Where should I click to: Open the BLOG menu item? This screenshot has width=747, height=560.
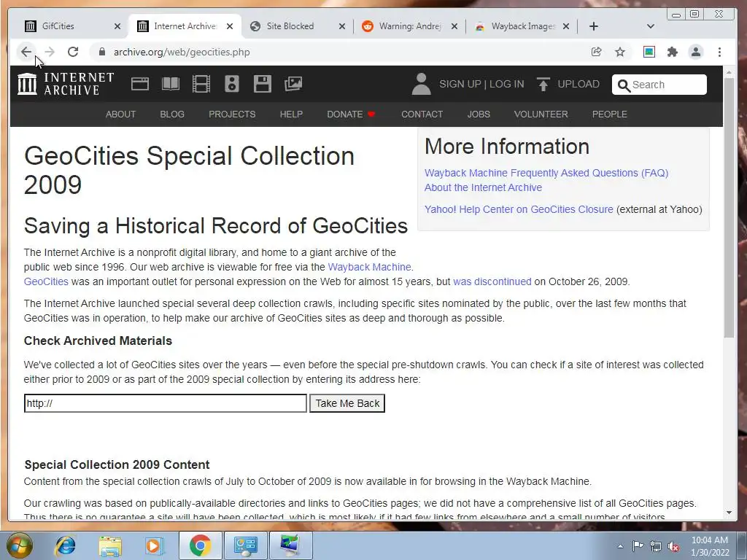click(172, 114)
